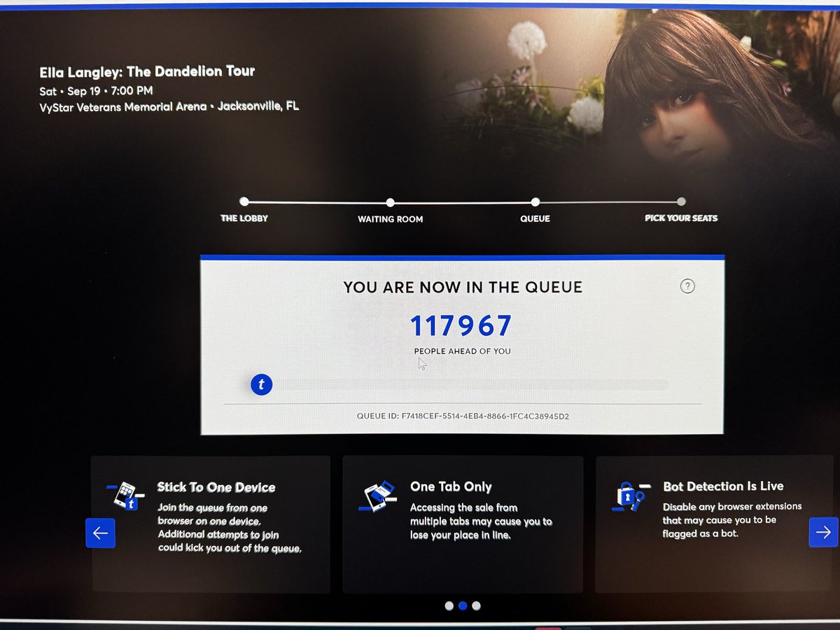Click the 'Ella Langley: The Dandelion Tour' title
840x630 pixels.
click(147, 71)
